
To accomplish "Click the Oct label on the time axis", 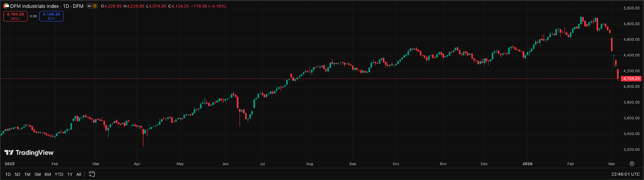I will click(396, 164).
